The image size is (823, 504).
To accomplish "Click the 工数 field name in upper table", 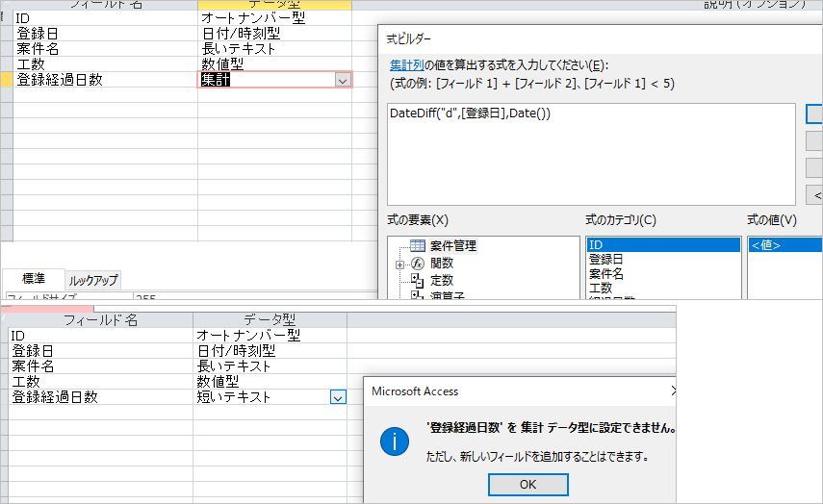I will (x=105, y=64).
